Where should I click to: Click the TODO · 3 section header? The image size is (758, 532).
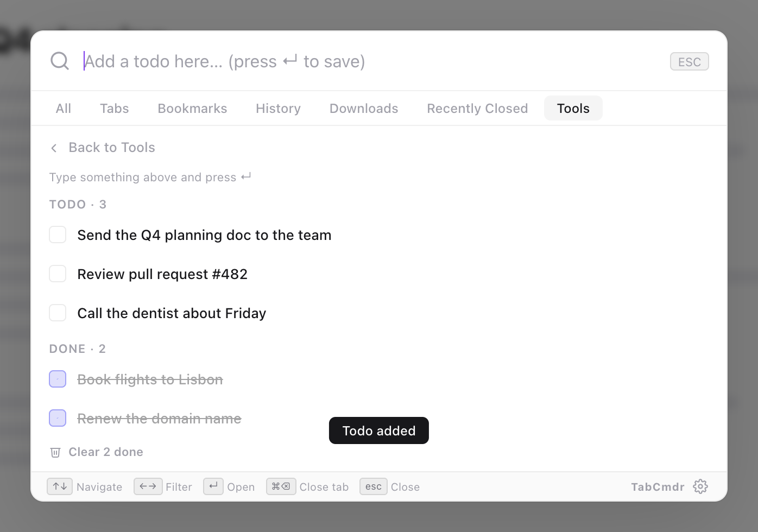pyautogui.click(x=78, y=205)
